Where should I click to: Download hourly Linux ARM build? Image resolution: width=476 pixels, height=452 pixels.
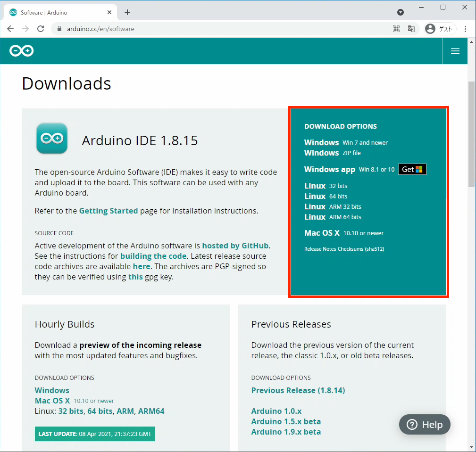[125, 411]
